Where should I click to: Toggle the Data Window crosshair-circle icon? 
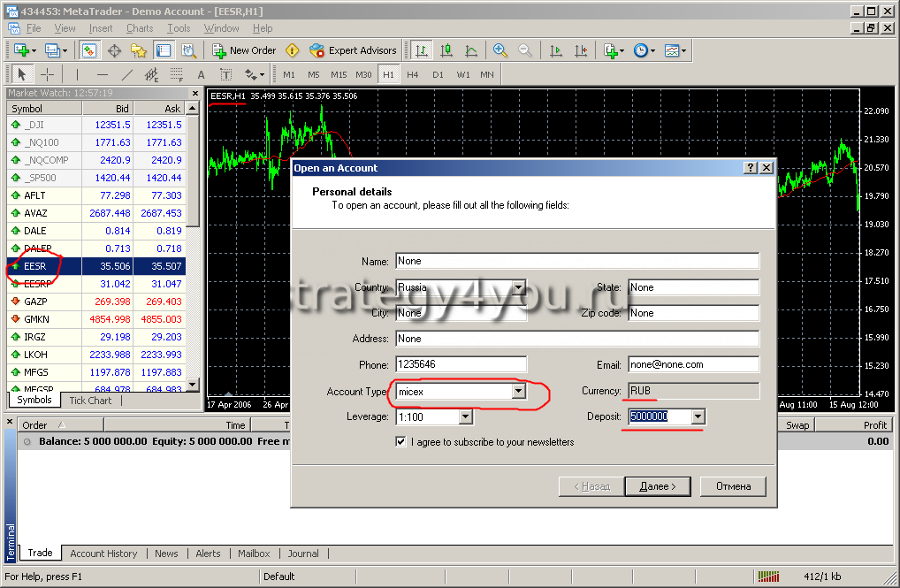114,50
